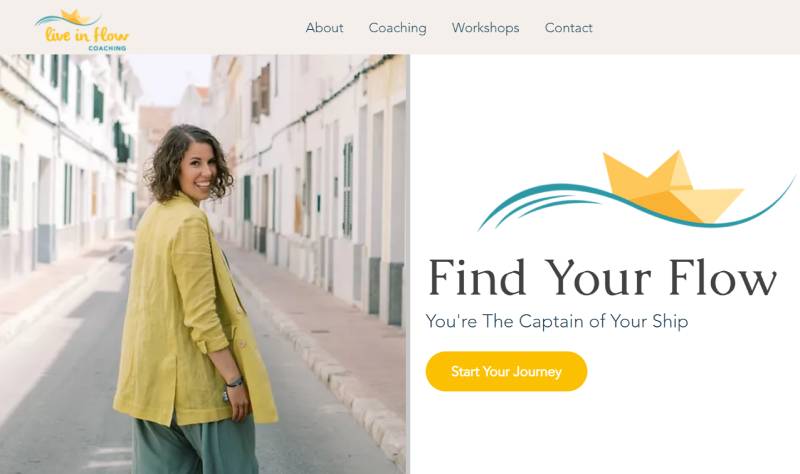Click the 'live in flow' header logo text

click(87, 35)
